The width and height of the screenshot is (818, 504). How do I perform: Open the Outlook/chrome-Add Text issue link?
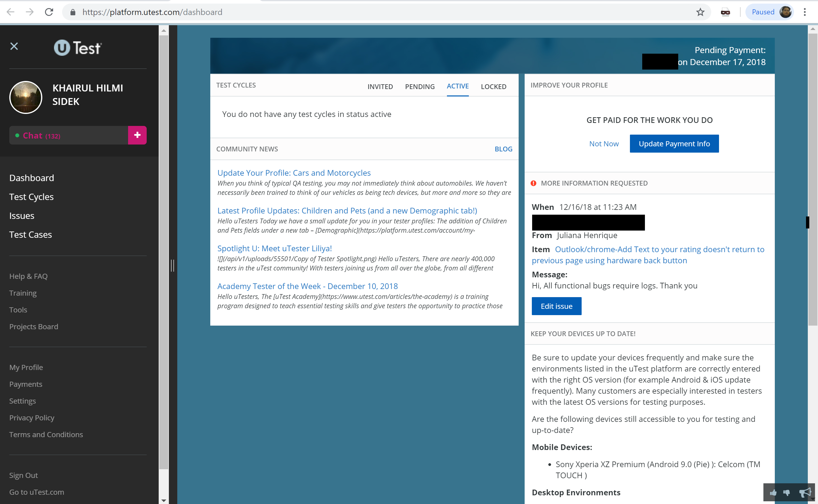pyautogui.click(x=648, y=255)
